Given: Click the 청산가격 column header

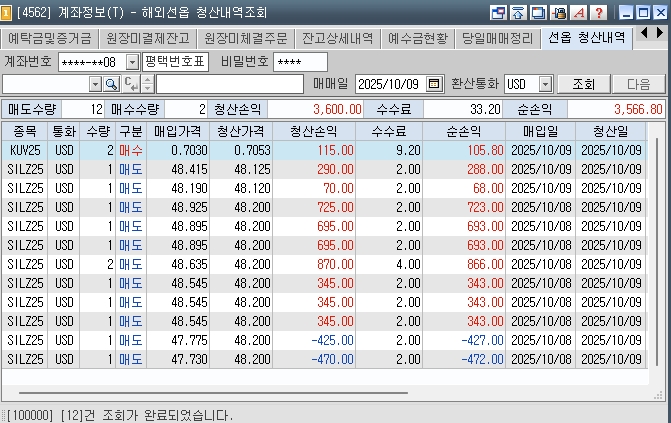Looking at the screenshot, I should (x=241, y=131).
